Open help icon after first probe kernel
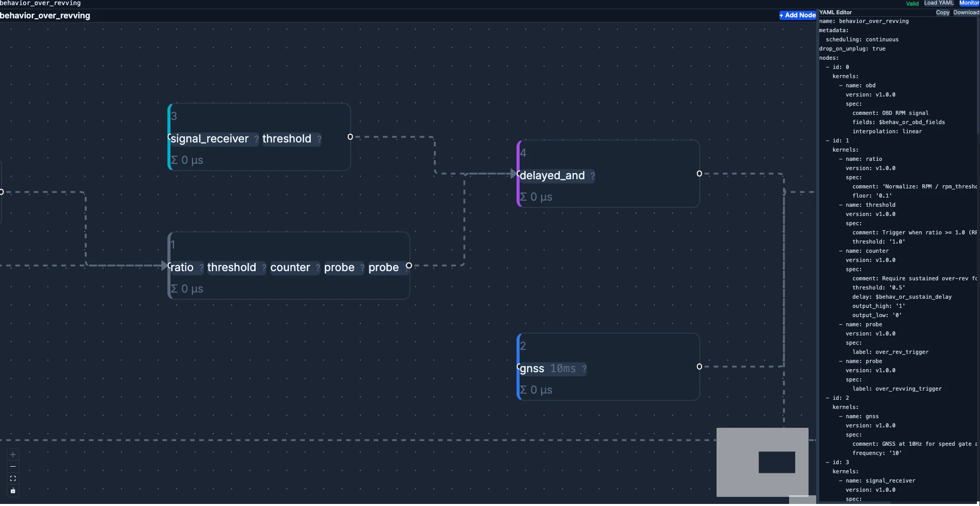 362,268
